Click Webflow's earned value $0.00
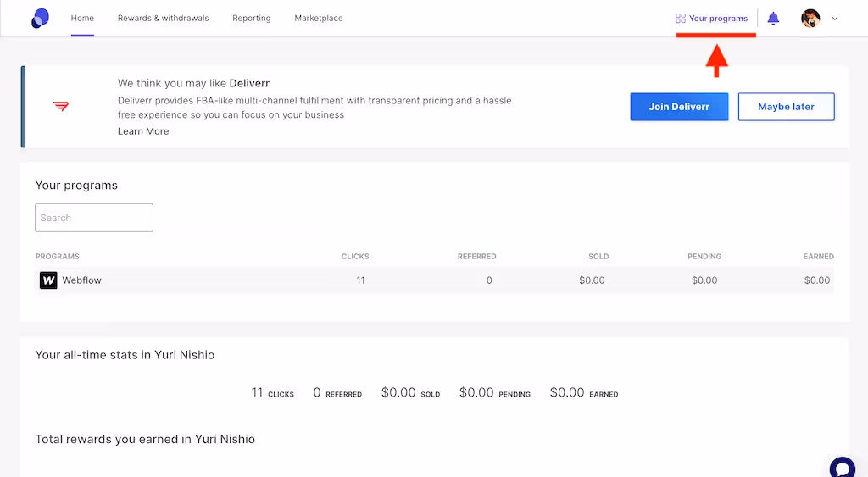 coord(817,280)
